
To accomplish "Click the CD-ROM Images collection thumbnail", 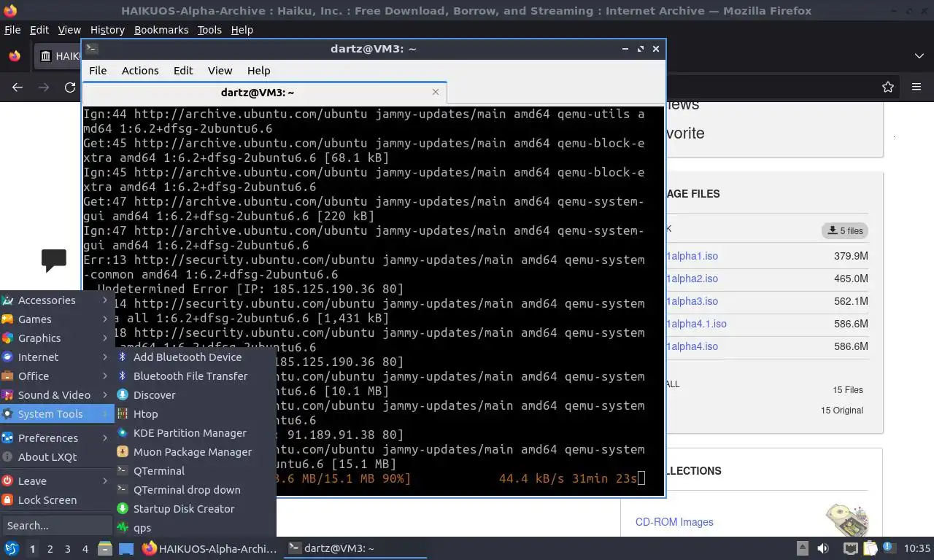I will pyautogui.click(x=847, y=520).
